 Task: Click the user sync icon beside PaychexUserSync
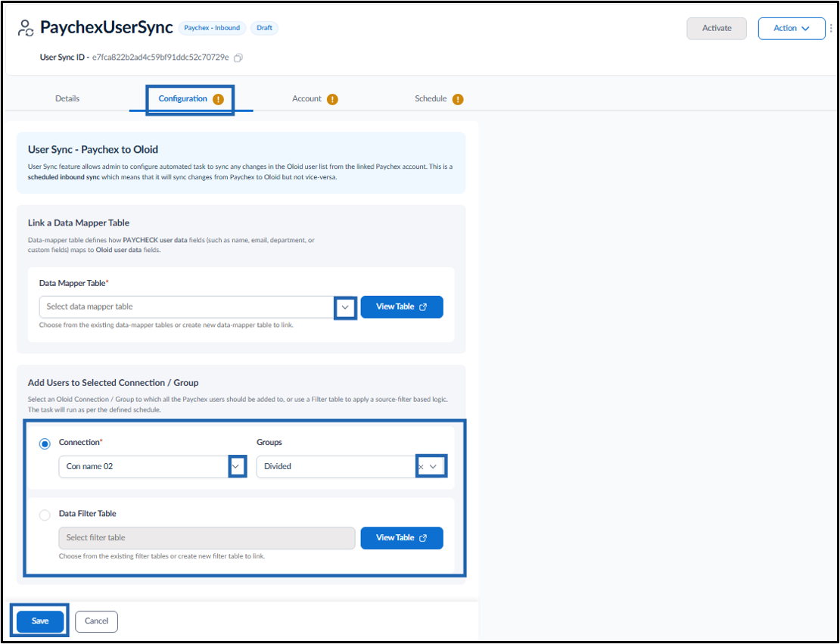[x=25, y=28]
